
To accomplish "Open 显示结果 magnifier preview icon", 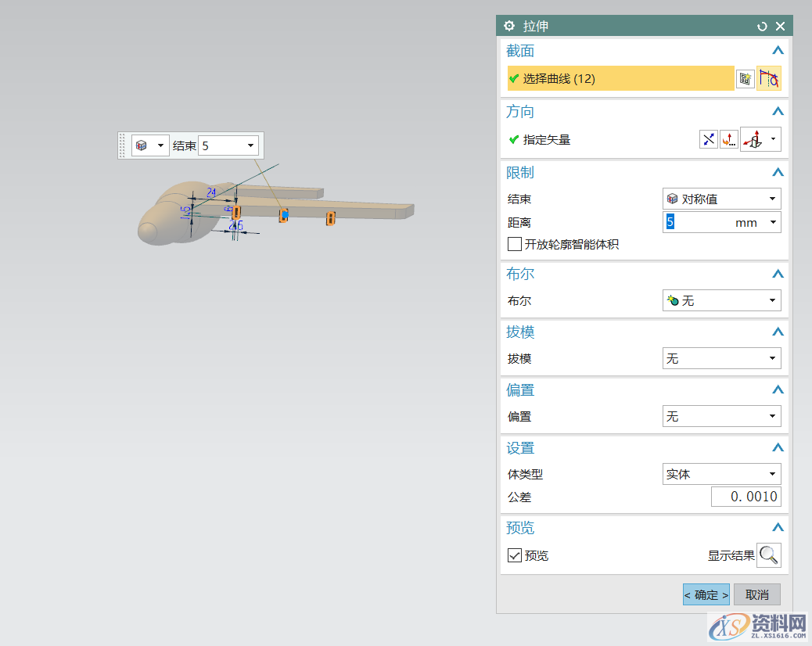I will [769, 555].
